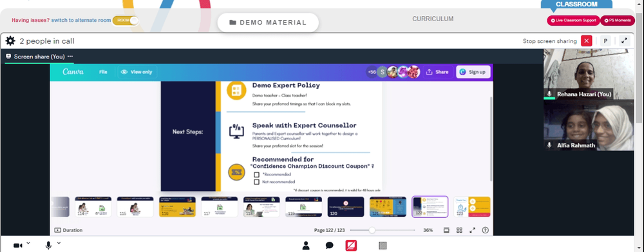Select slide thumbnail 120
Viewport: 644px width, 252px height.
(346, 206)
